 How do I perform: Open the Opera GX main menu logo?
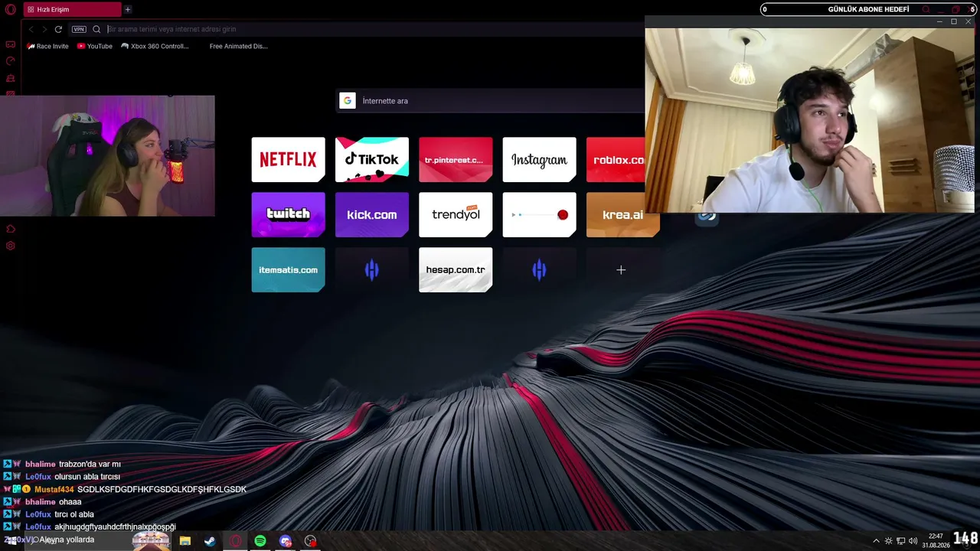click(x=10, y=10)
